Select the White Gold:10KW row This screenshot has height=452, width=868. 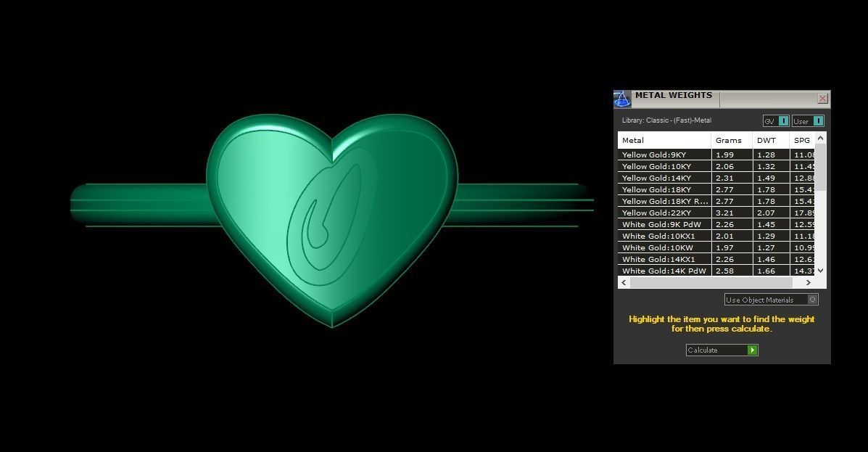(717, 247)
